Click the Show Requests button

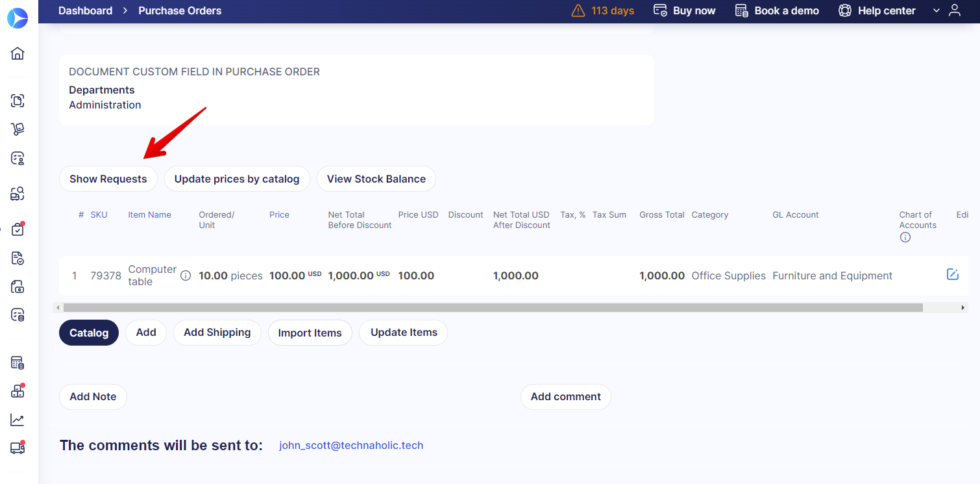pyautogui.click(x=108, y=179)
